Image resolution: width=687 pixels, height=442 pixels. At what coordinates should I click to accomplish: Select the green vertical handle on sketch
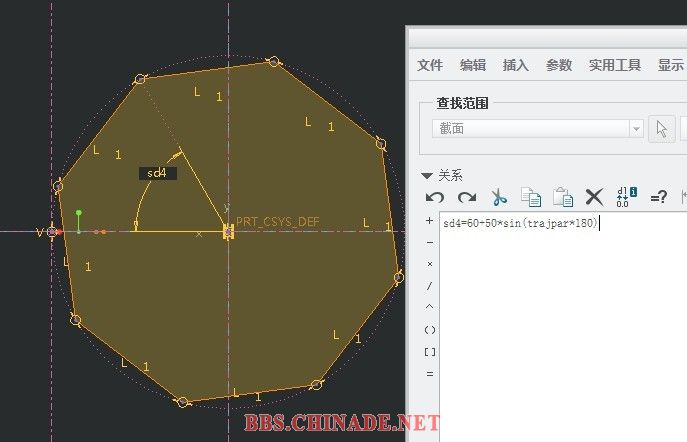(x=78, y=221)
